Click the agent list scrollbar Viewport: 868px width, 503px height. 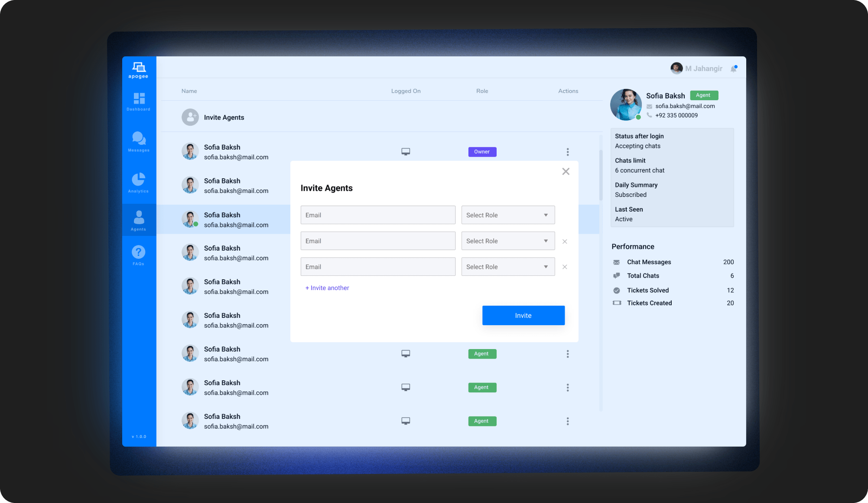click(x=601, y=176)
